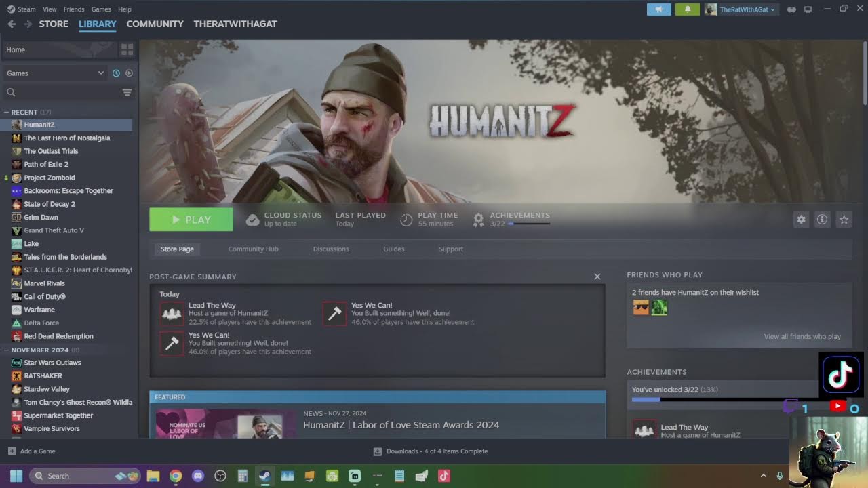The width and height of the screenshot is (868, 488).
Task: Switch library to grid collections view
Action: (127, 49)
